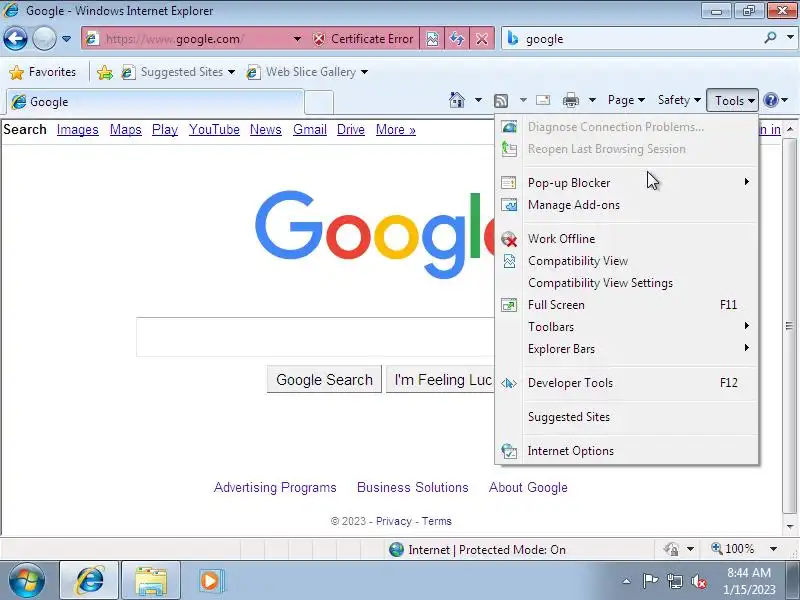Open the Windows Start orb
800x600 pixels.
[x=27, y=581]
